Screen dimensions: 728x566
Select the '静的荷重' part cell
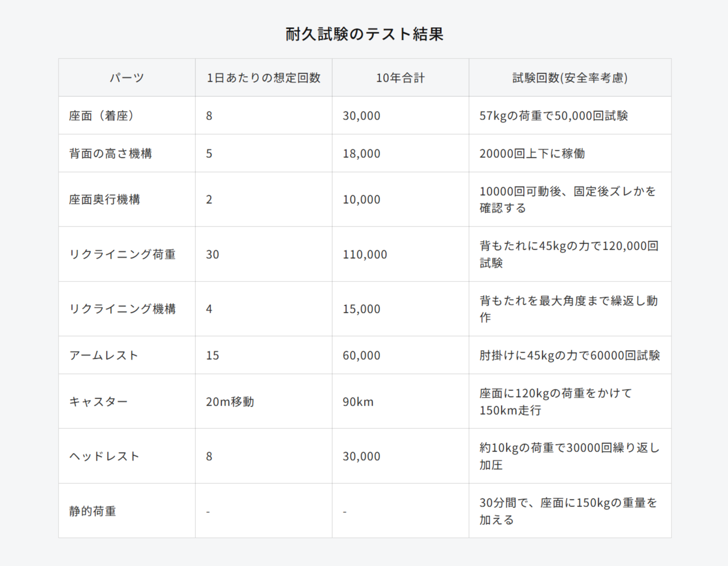pos(127,511)
